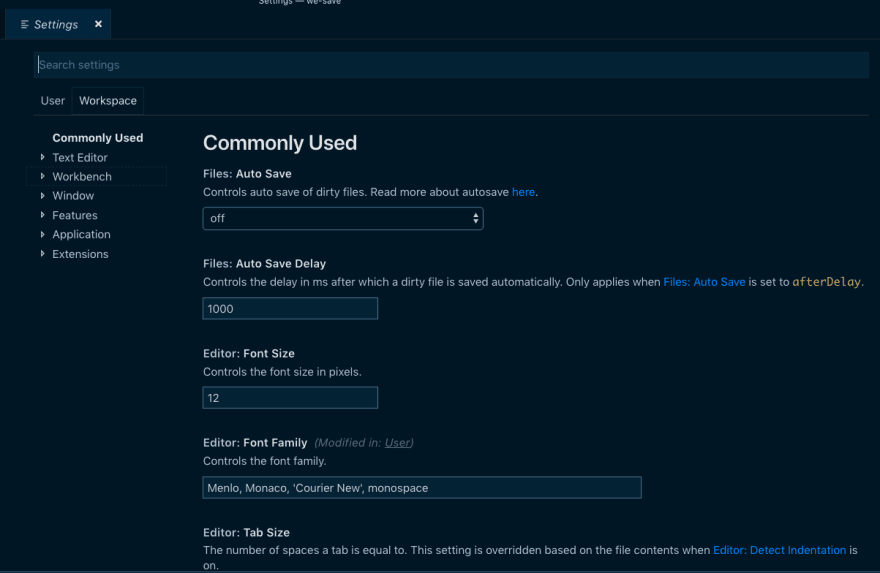The height and width of the screenshot is (573, 880).
Task: Open the Editor: Detect Indentation link
Action: (x=779, y=550)
